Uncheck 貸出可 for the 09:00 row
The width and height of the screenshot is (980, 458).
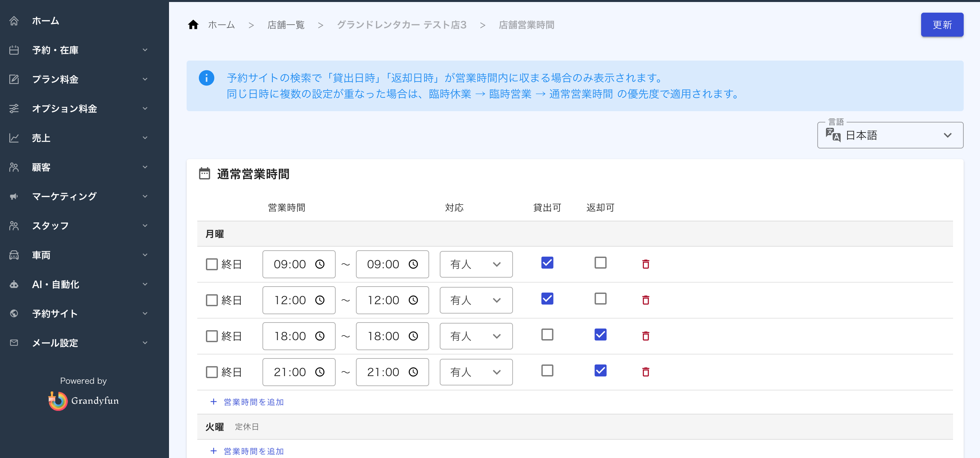(547, 263)
